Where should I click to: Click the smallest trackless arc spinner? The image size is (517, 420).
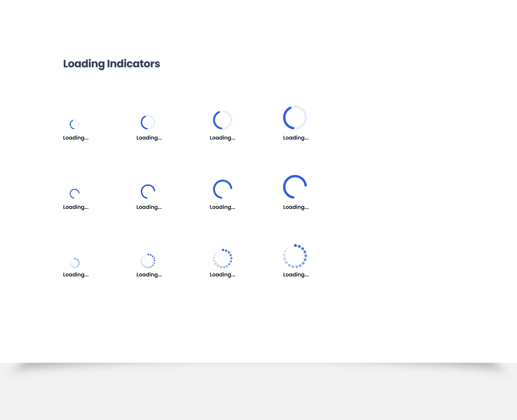[75, 194]
